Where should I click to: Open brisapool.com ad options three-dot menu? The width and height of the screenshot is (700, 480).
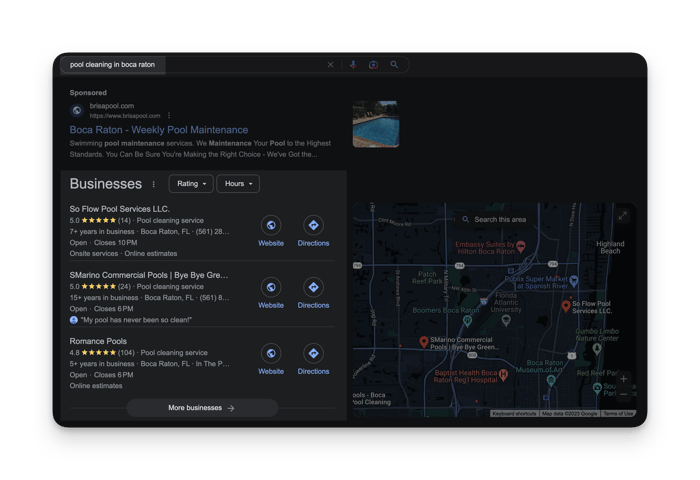169,116
